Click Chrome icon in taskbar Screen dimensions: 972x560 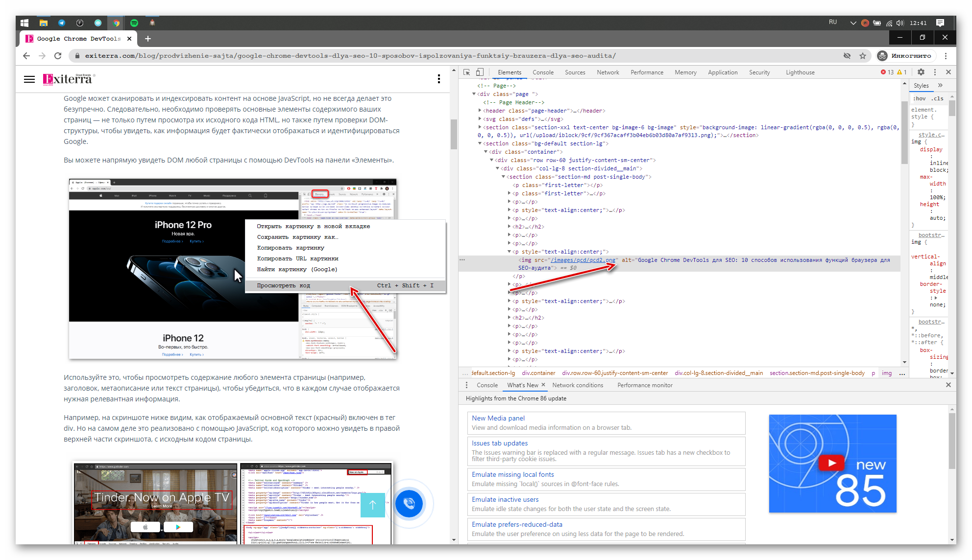click(116, 23)
